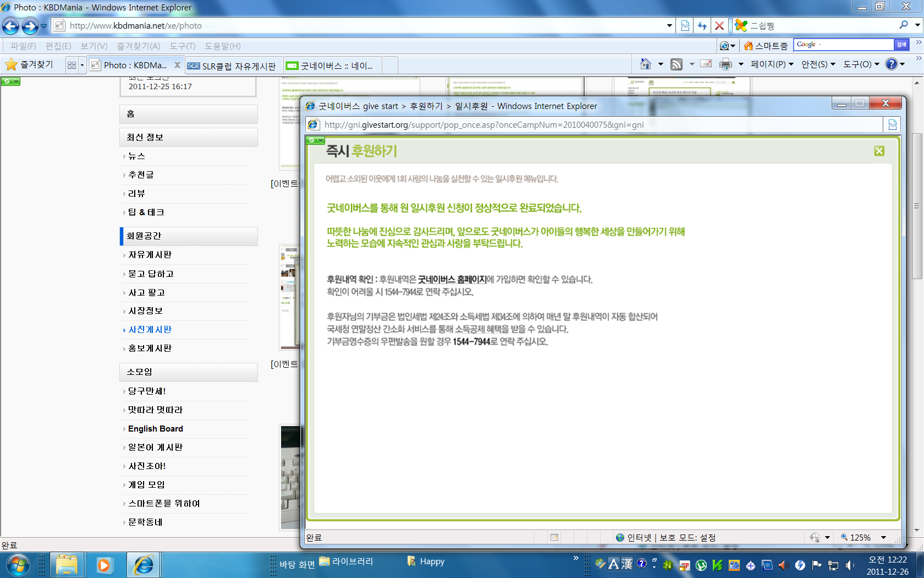Open the 페이지(P) dropdown menu

coord(772,64)
